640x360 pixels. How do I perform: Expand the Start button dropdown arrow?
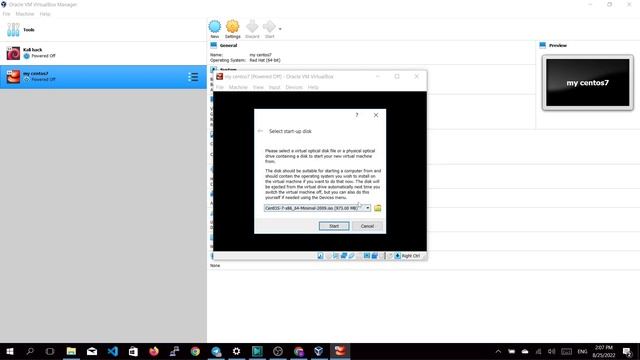point(280,29)
